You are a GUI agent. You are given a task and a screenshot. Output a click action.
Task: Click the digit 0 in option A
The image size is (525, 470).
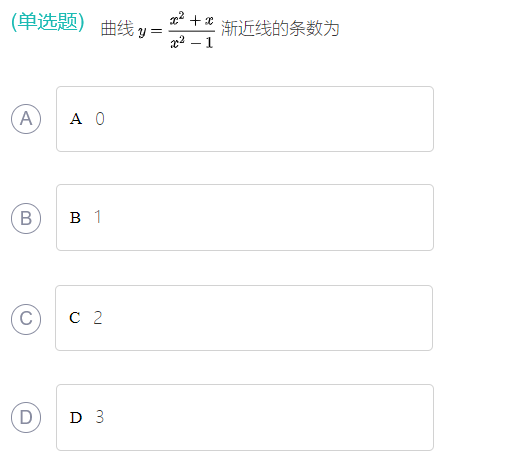100,119
